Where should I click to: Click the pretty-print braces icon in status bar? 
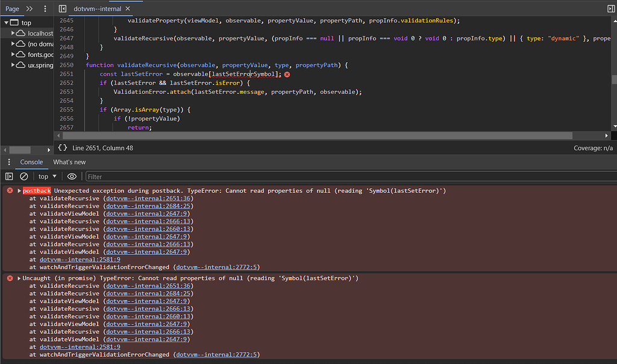point(61,147)
